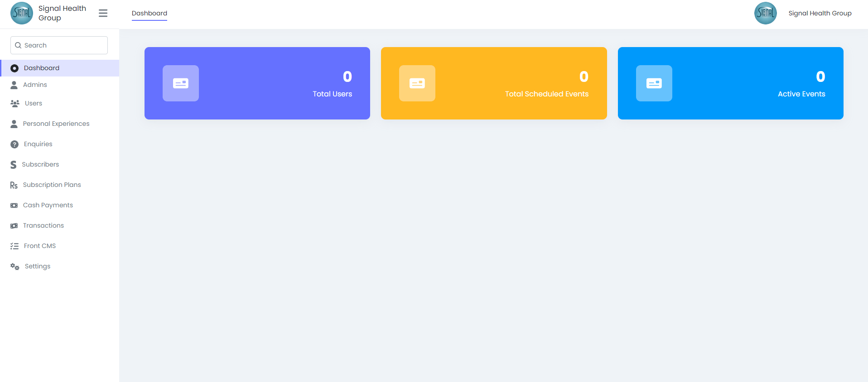868x382 pixels.
Task: Go to the Users sidebar page
Action: [60, 103]
